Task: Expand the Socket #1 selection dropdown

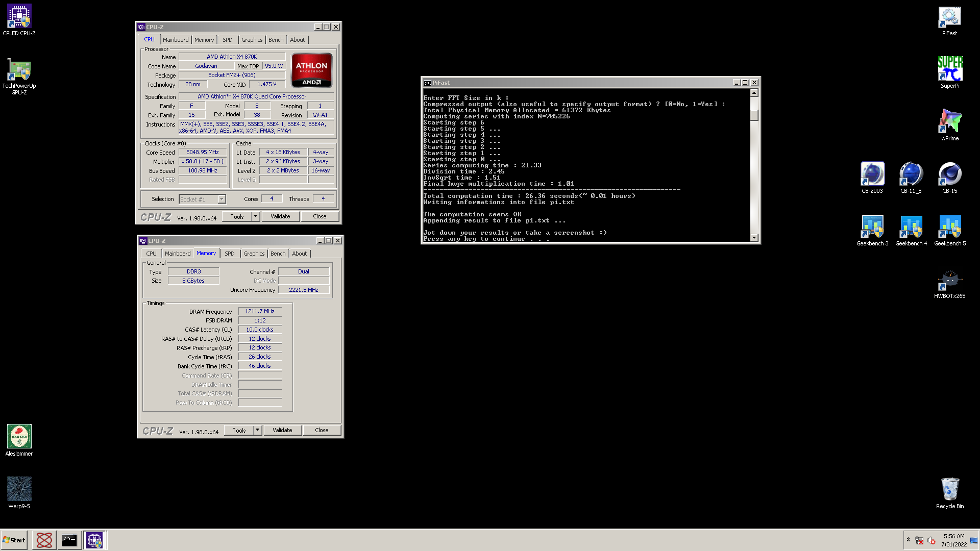Action: pos(222,199)
